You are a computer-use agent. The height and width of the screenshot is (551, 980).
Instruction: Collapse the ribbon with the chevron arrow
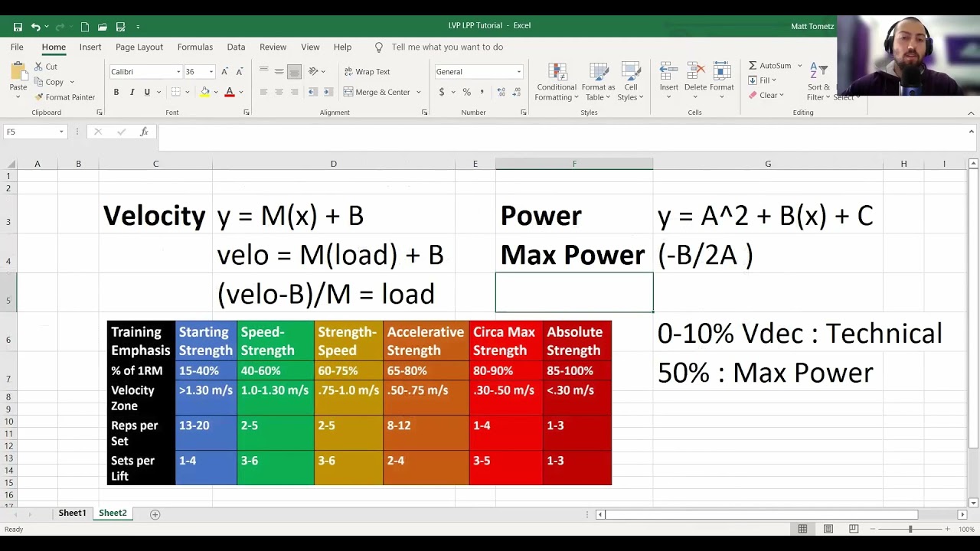[x=972, y=112]
